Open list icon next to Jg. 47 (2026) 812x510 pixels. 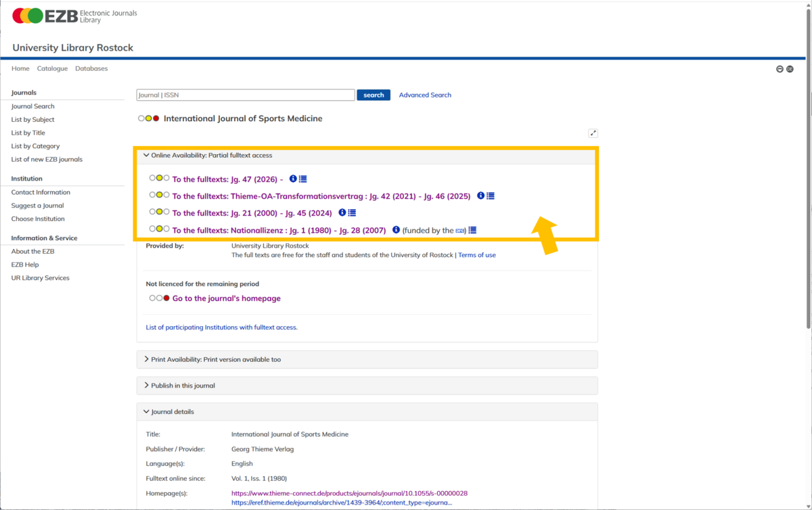(x=303, y=179)
